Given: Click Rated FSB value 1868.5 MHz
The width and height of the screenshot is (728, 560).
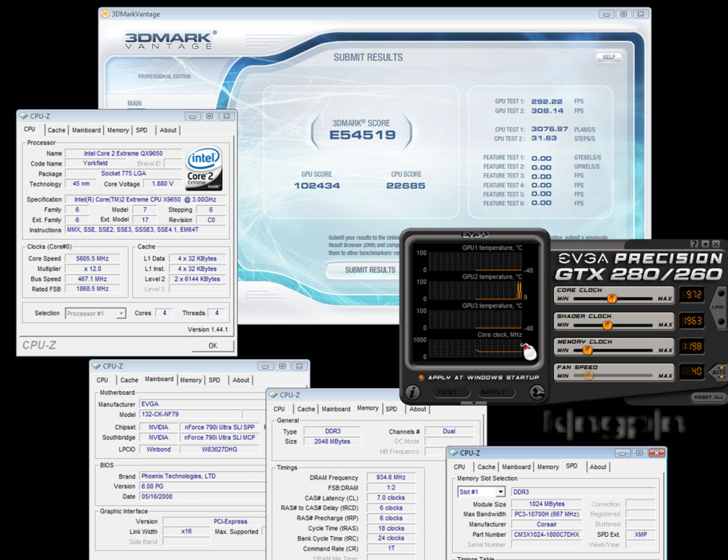Looking at the screenshot, I should 92,289.
